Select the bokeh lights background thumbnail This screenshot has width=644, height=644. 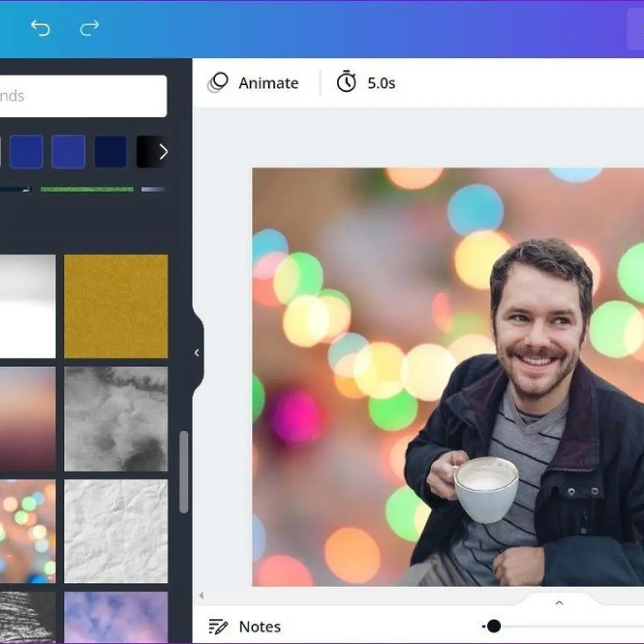[x=28, y=531]
